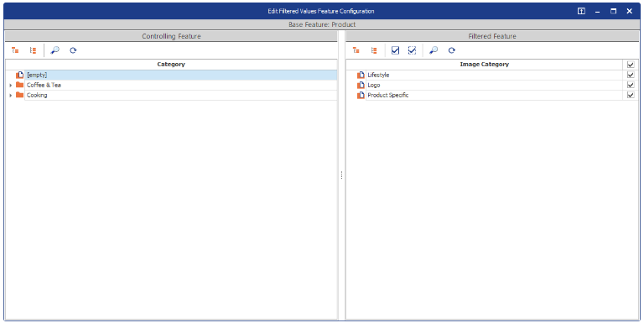This screenshot has width=644, height=323.
Task: Click the Logo row document icon
Action: [361, 85]
